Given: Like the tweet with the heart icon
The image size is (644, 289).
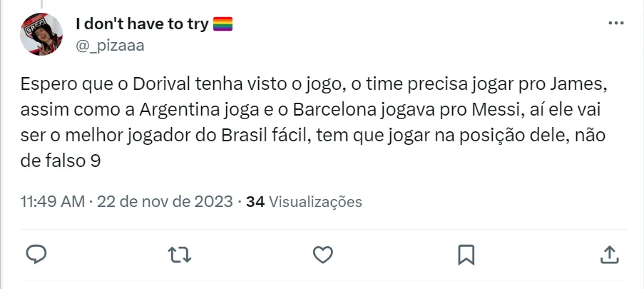Looking at the screenshot, I should point(323,254).
